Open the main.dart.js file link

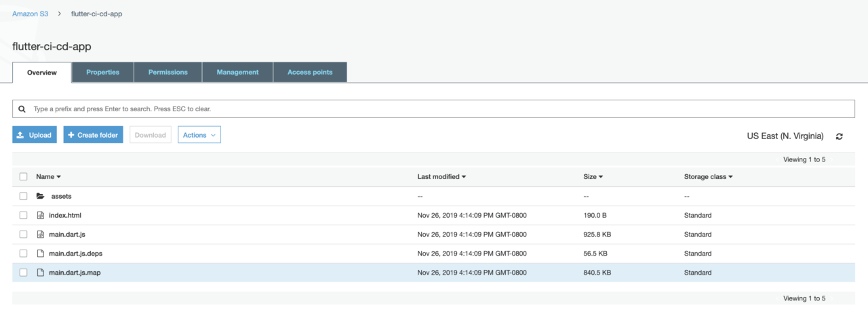point(66,235)
